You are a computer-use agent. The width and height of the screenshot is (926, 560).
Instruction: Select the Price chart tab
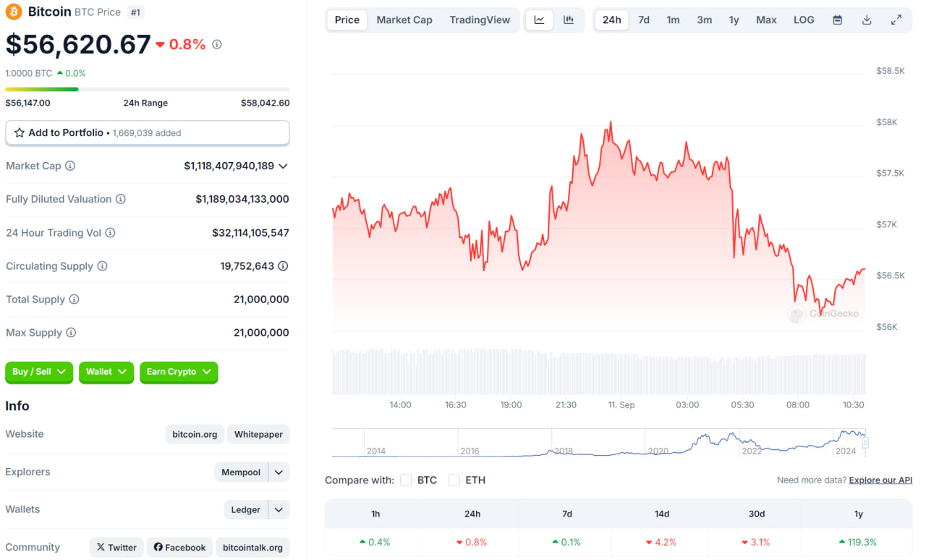347,20
